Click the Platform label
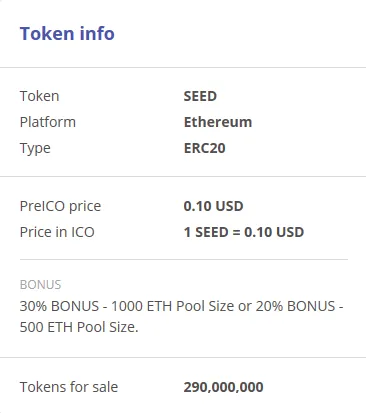Viewport: 366px width, 413px height. point(48,122)
